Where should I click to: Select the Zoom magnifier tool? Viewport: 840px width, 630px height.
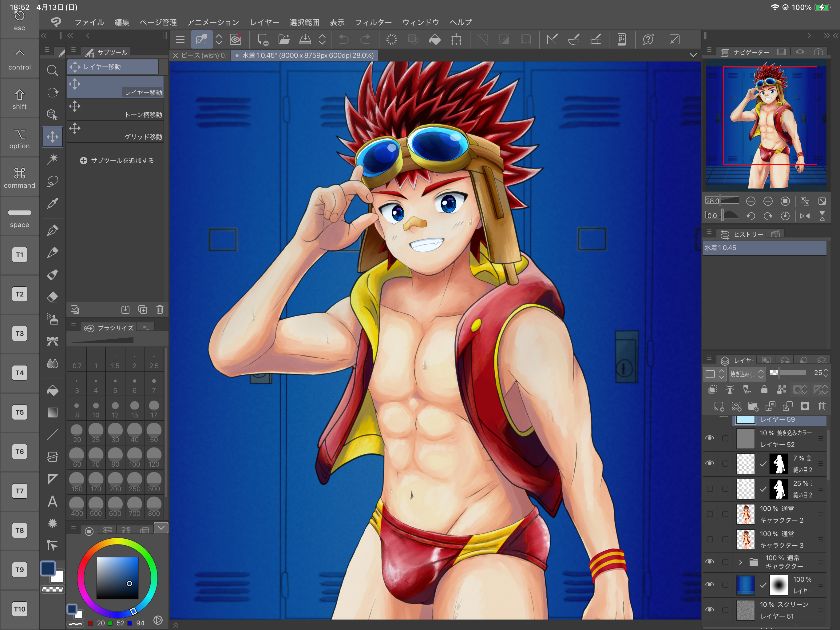click(52, 70)
